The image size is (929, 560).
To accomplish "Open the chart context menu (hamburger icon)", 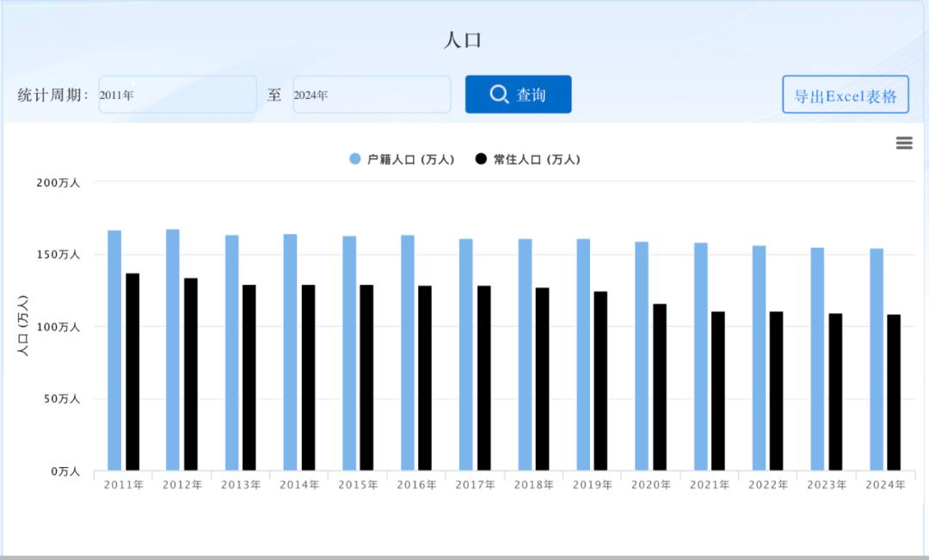I will 903,143.
